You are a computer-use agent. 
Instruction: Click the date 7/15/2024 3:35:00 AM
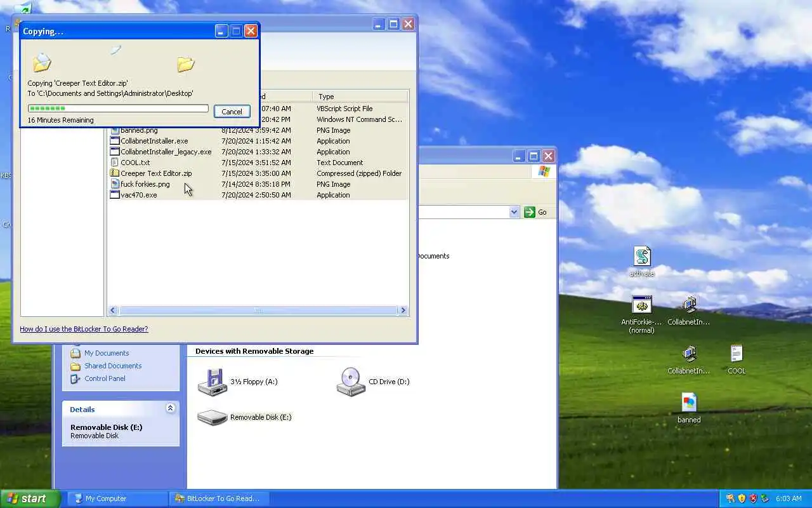(x=256, y=173)
